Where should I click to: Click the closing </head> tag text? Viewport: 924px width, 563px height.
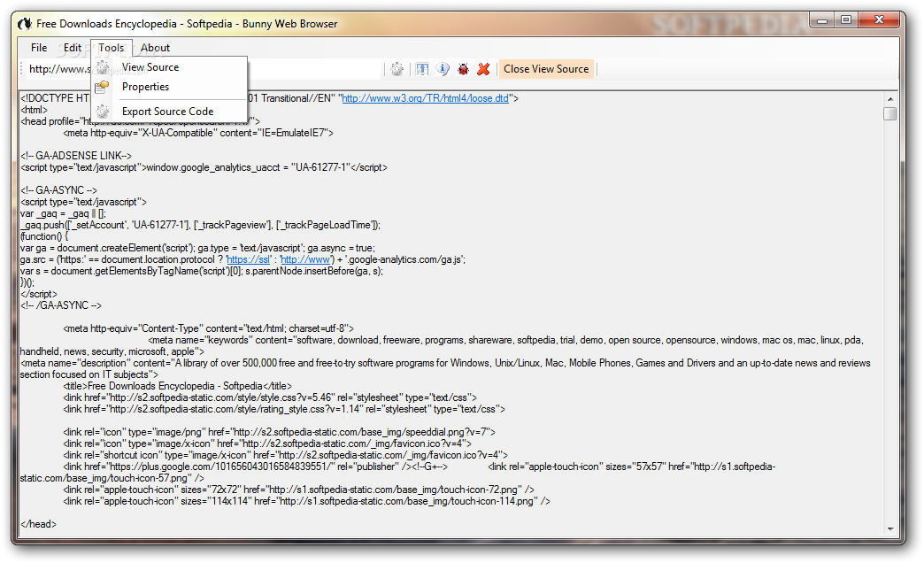click(x=38, y=524)
